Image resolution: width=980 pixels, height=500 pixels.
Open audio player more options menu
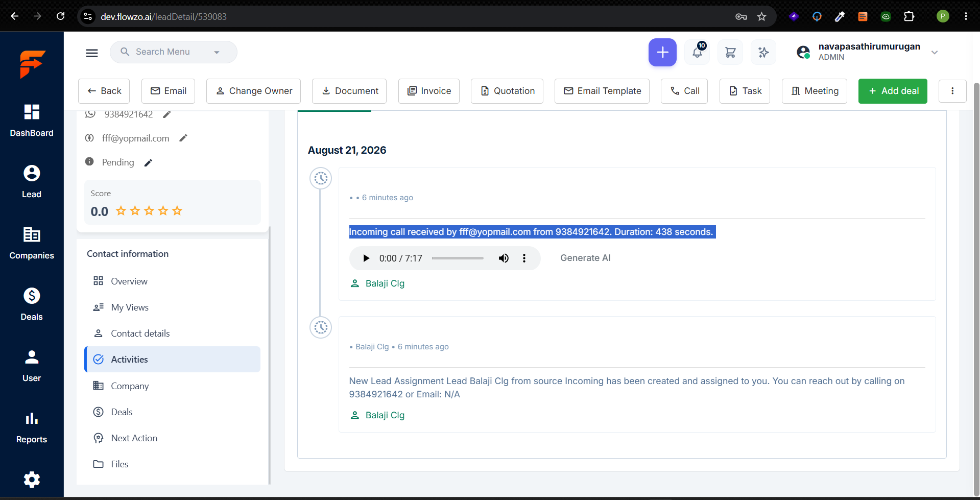[x=524, y=258]
